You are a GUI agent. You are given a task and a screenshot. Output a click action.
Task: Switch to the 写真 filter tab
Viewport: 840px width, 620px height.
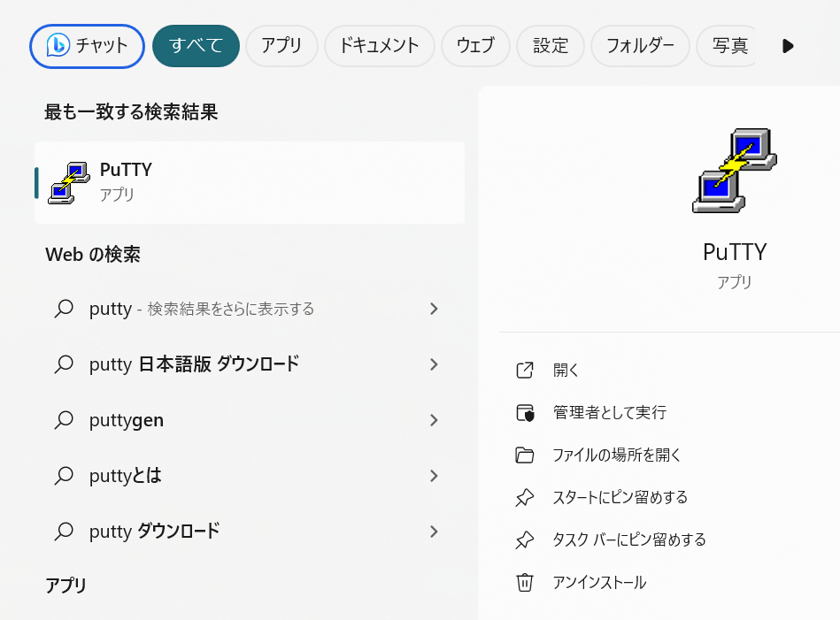pyautogui.click(x=727, y=46)
